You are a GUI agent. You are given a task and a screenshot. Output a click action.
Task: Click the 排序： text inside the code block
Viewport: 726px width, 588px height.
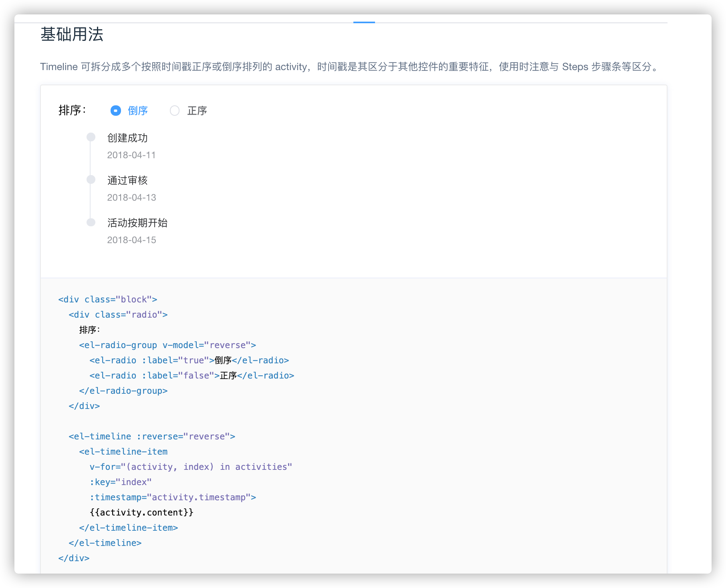89,330
